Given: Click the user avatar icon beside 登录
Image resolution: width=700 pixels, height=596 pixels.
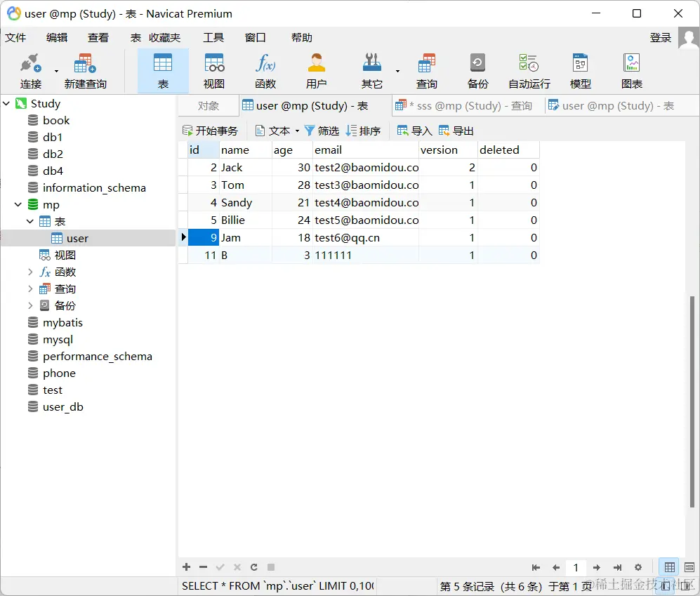Looking at the screenshot, I should click(688, 37).
